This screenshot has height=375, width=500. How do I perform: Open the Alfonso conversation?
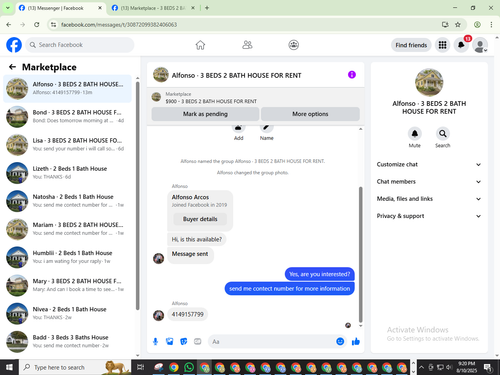click(x=67, y=88)
